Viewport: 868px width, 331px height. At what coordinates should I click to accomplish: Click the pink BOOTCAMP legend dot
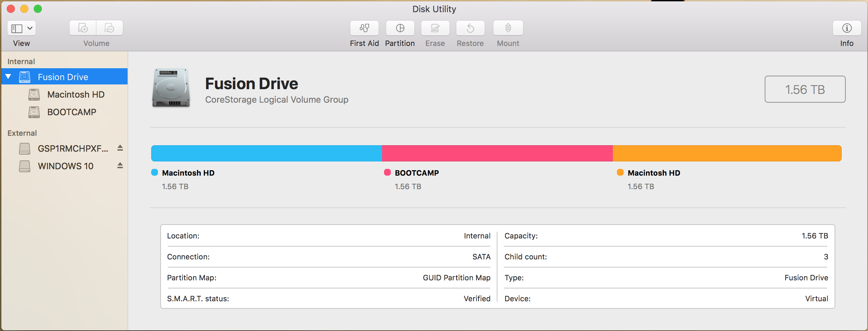pyautogui.click(x=387, y=172)
